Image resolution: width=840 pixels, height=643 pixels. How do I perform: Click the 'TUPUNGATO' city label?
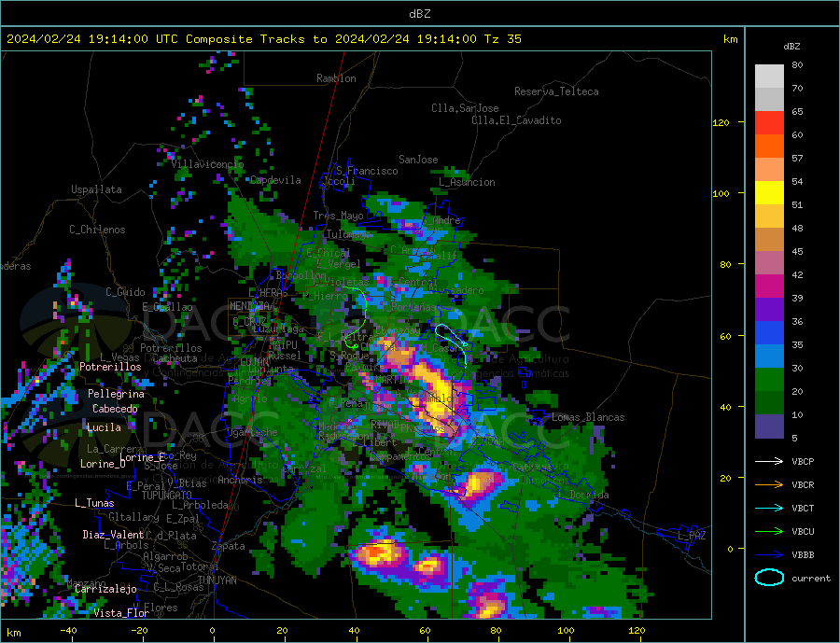(167, 496)
